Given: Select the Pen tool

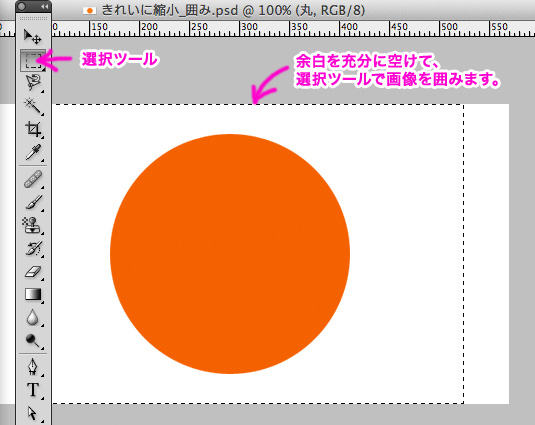Looking at the screenshot, I should pos(33,367).
